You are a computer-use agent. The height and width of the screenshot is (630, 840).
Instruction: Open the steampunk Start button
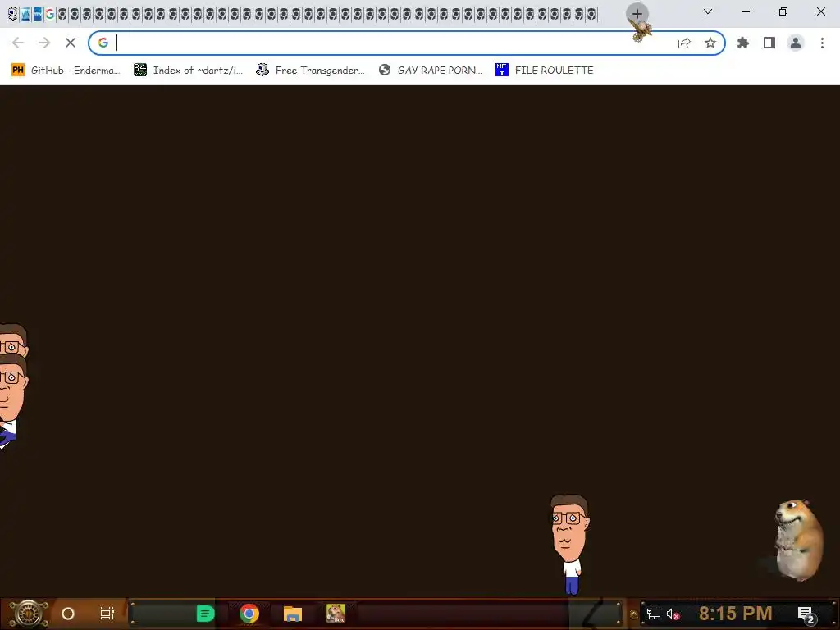tap(28, 614)
